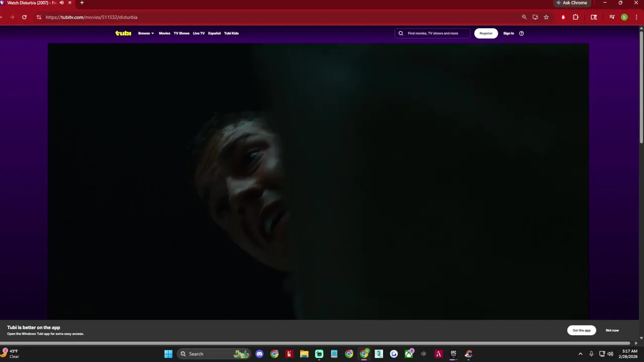Viewport: 644px width, 362px height.
Task: Open the Notepad taskbar icon
Action: coord(334,354)
